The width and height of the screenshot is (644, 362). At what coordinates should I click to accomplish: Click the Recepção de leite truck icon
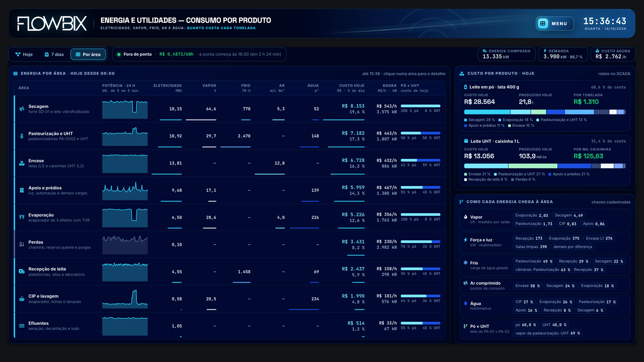pyautogui.click(x=22, y=271)
